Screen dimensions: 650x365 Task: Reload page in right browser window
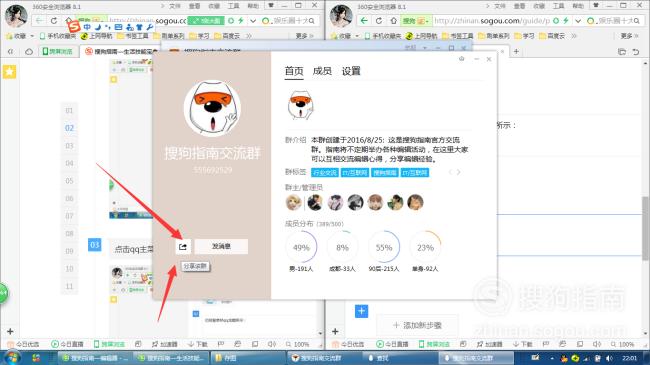(x=379, y=21)
